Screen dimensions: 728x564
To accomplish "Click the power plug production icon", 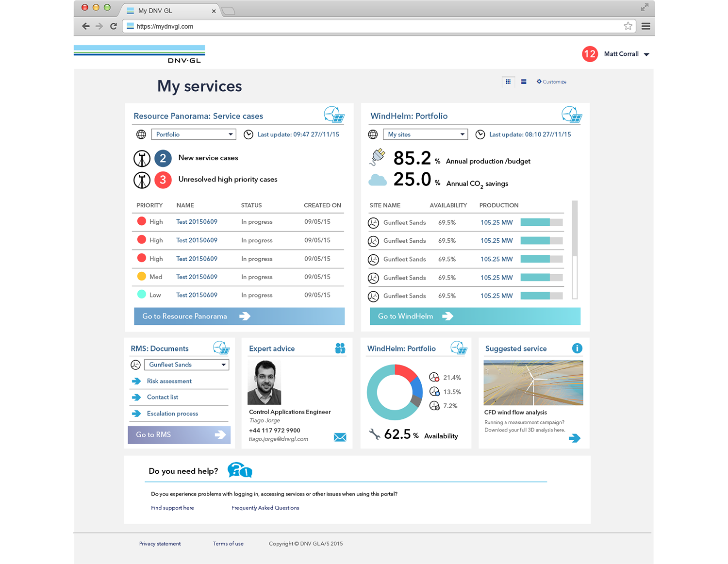I will click(x=378, y=157).
